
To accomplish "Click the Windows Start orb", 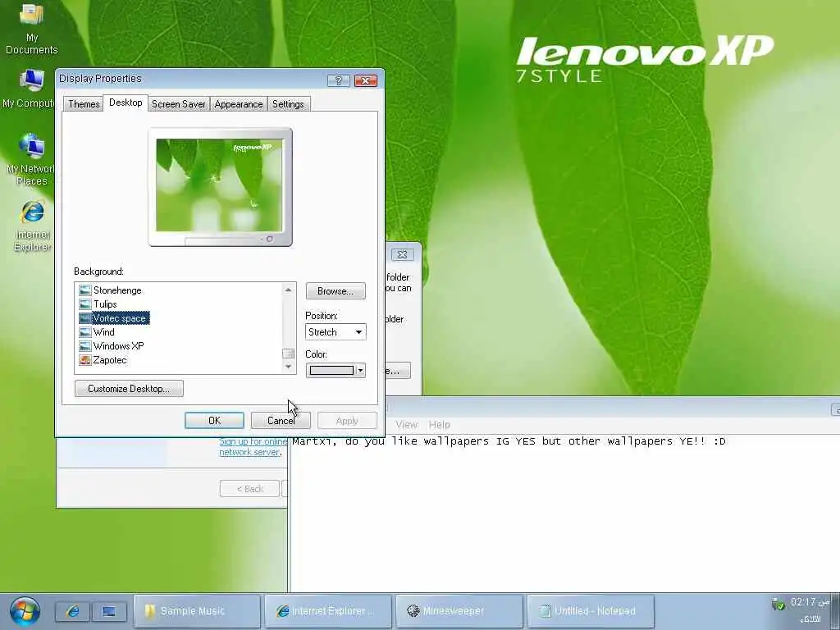I will [24, 610].
